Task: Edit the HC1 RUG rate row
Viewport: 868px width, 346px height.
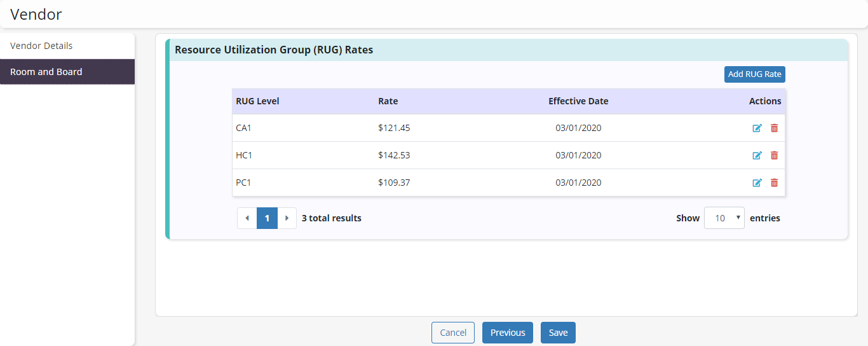Action: click(757, 155)
